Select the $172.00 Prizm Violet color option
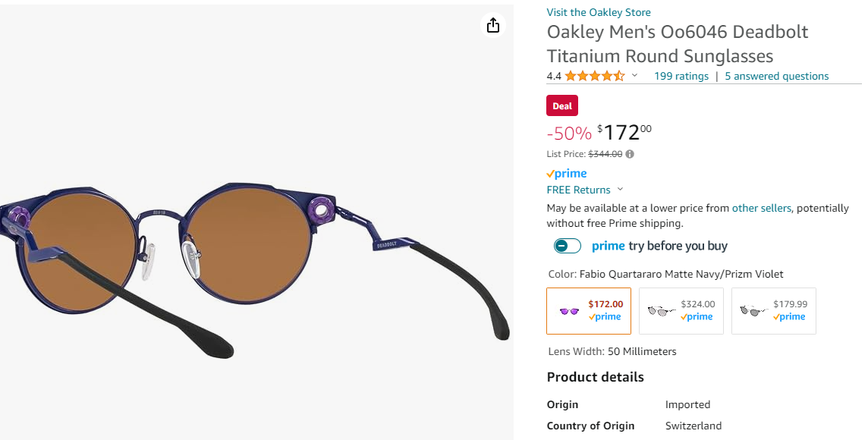Image resolution: width=868 pixels, height=440 pixels. click(x=589, y=311)
